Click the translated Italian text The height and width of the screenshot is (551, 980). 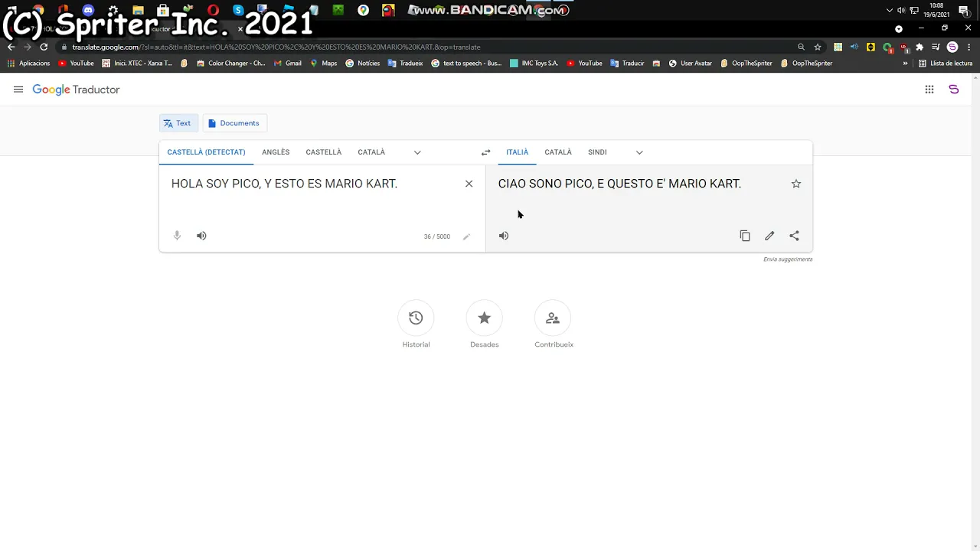[619, 184]
